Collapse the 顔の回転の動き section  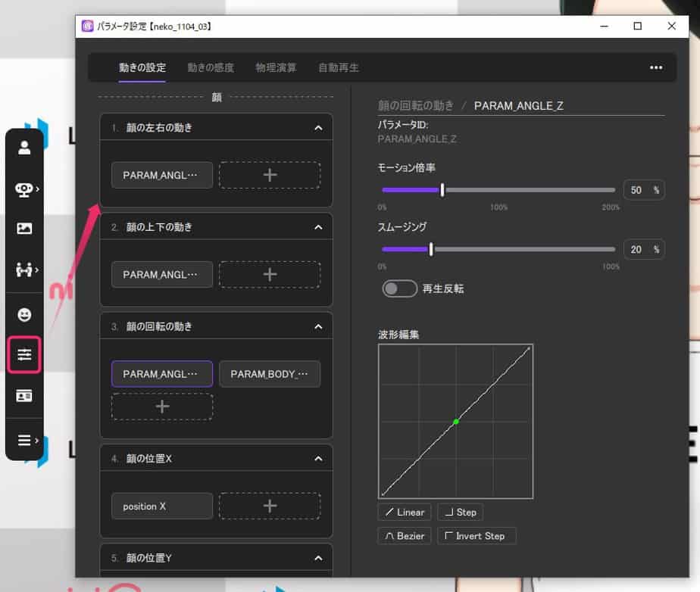tap(318, 327)
